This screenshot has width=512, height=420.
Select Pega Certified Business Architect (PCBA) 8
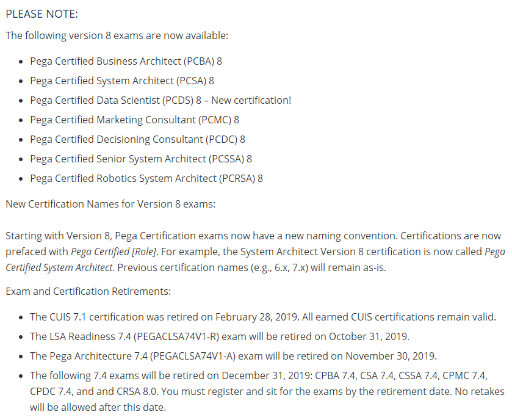126,62
